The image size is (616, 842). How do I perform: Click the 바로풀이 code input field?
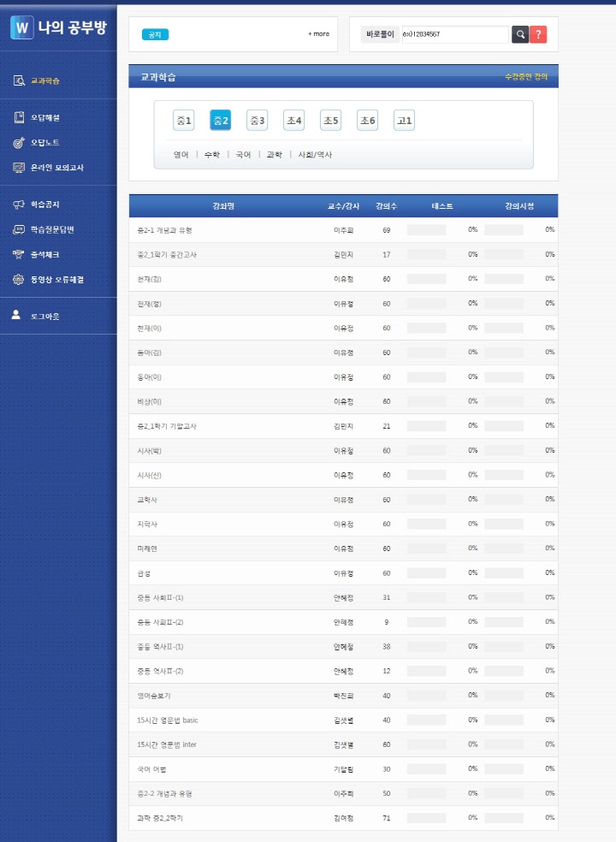coord(454,34)
